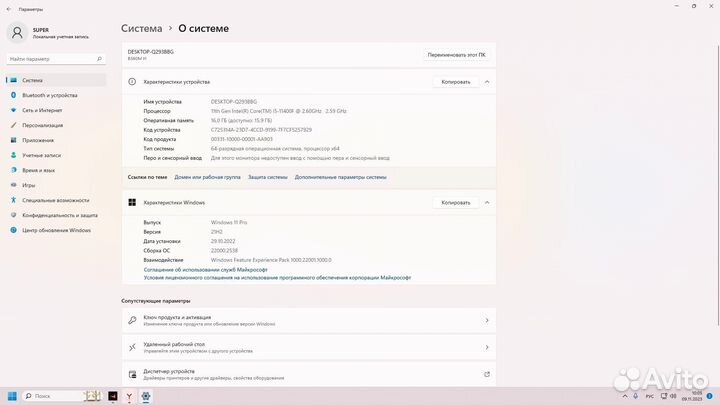Click the 'Игры' gamepad icon
Image resolution: width=720 pixels, height=405 pixels.
(x=13, y=185)
